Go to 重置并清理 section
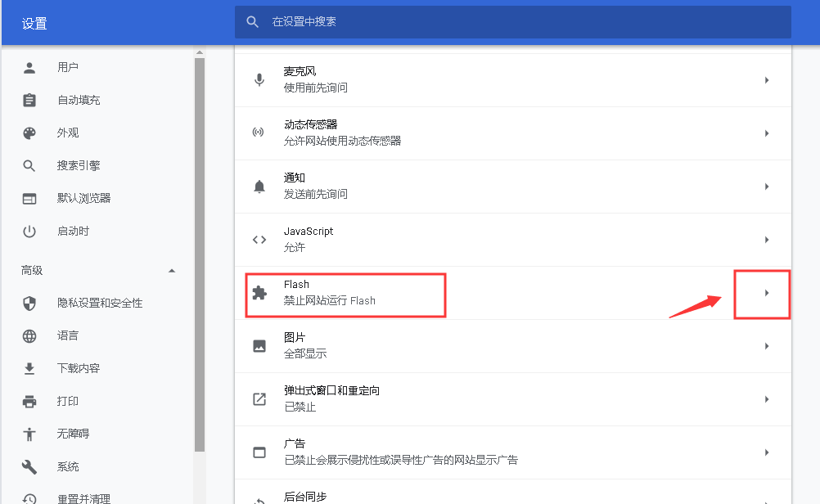 (x=84, y=499)
